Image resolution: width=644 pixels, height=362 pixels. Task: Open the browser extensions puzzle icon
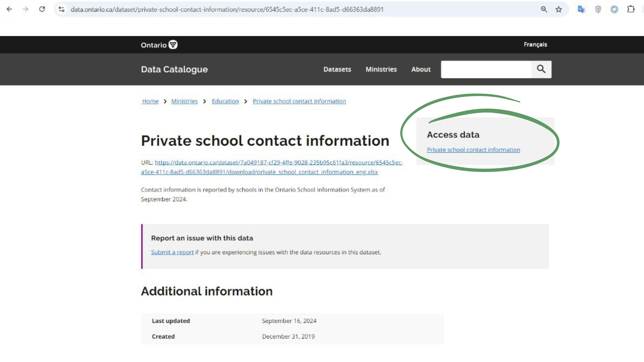tap(631, 9)
